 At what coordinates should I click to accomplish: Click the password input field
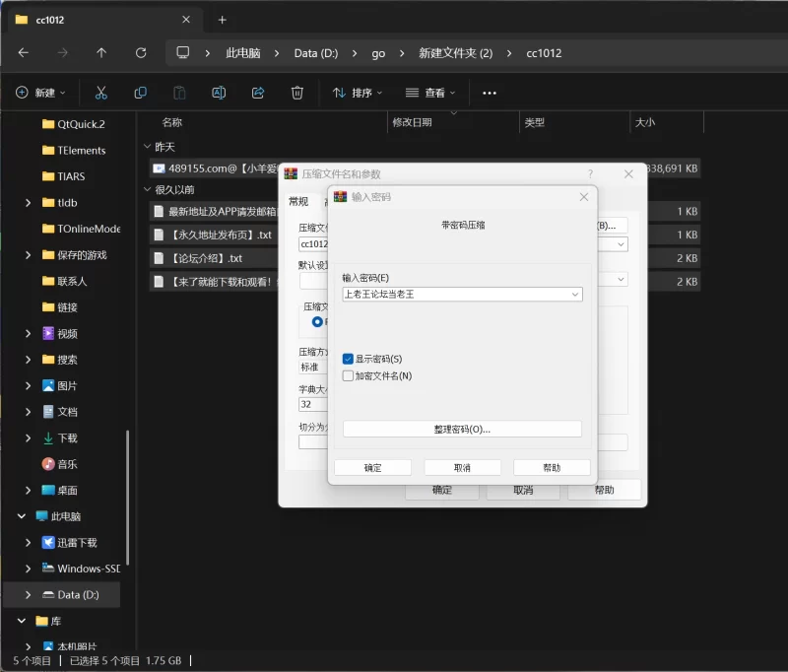coord(462,295)
